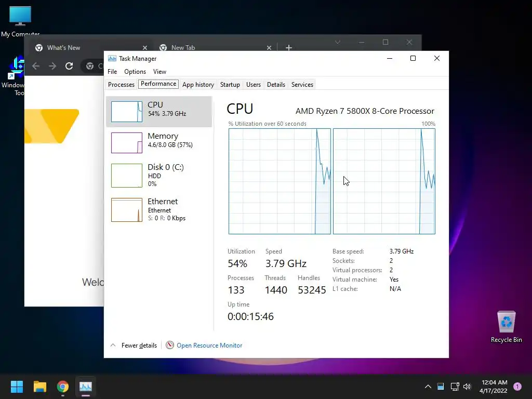Show hidden system tray icons

pyautogui.click(x=428, y=387)
